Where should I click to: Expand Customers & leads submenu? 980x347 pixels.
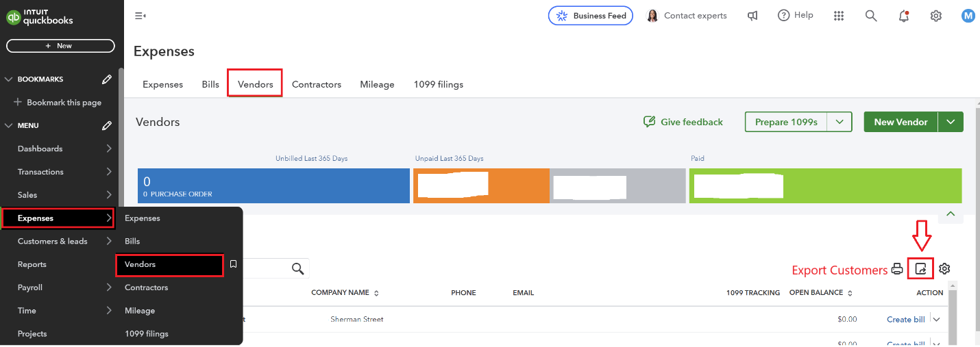(109, 241)
